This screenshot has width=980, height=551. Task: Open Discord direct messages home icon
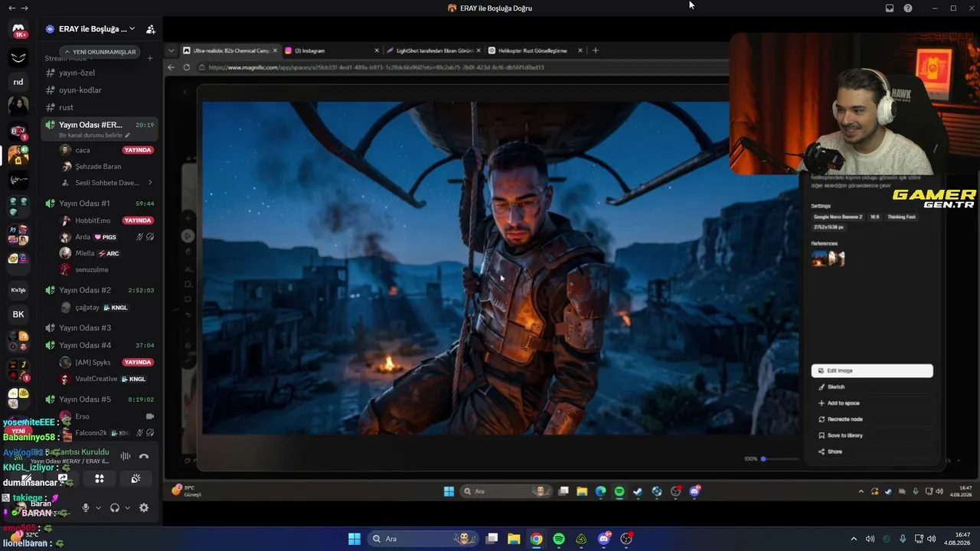coord(18,30)
